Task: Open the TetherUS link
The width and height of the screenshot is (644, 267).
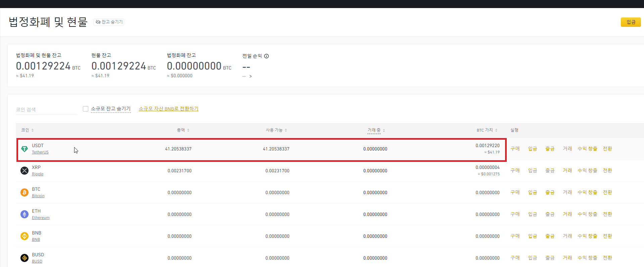Action: 40,152
